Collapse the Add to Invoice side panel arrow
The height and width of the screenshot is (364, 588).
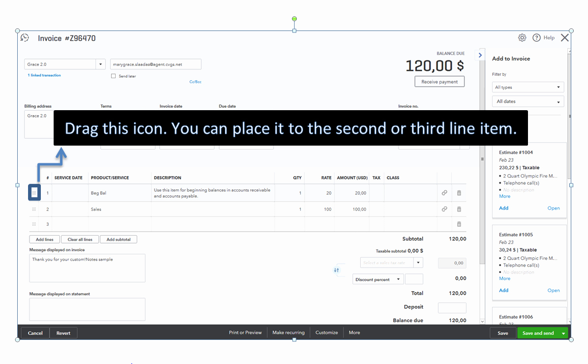[x=480, y=55]
